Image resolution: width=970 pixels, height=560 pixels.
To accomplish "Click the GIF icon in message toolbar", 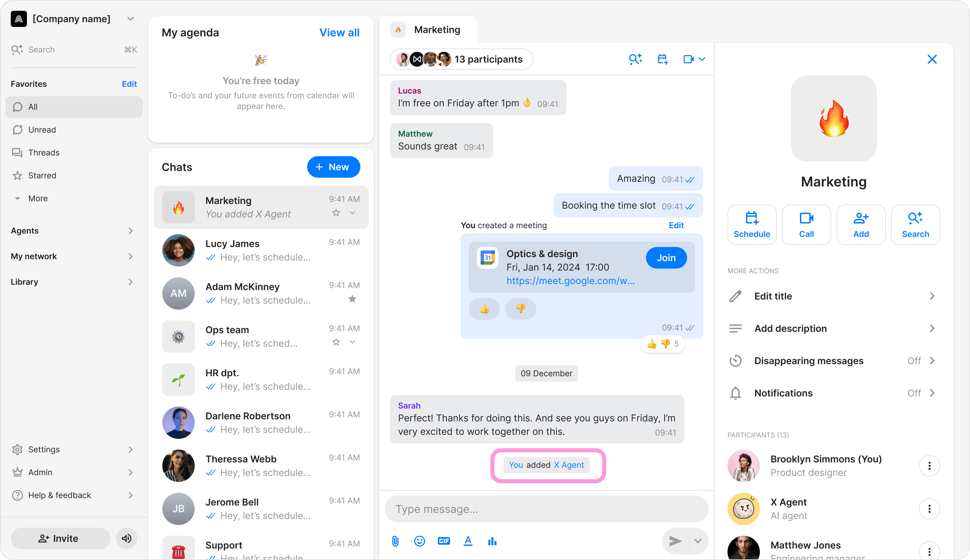I will point(444,541).
